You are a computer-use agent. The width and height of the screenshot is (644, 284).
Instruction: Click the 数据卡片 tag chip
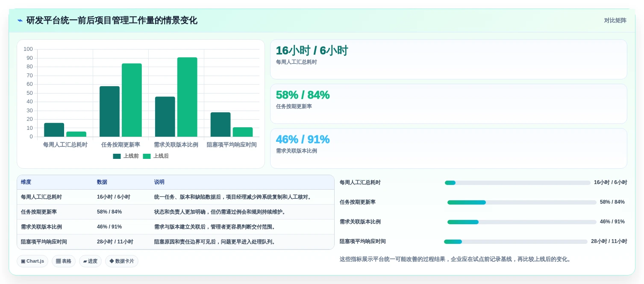(x=122, y=261)
